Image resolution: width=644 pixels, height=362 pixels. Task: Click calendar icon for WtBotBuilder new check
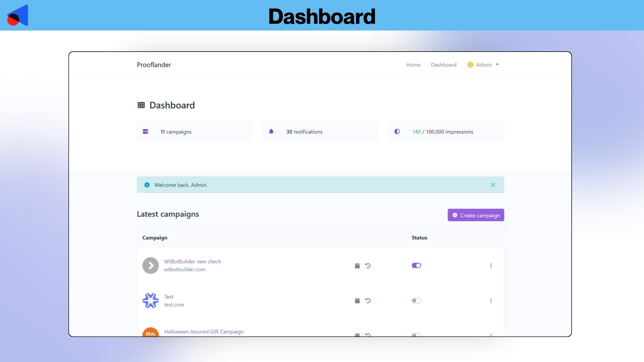click(x=357, y=266)
